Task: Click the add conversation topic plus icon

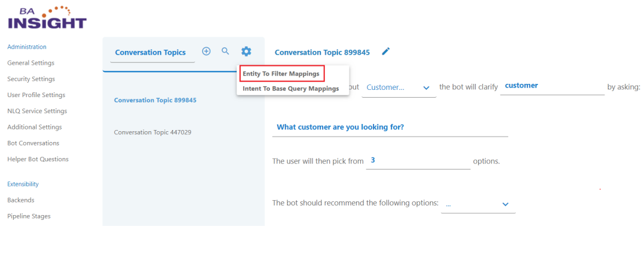Action: (x=206, y=52)
